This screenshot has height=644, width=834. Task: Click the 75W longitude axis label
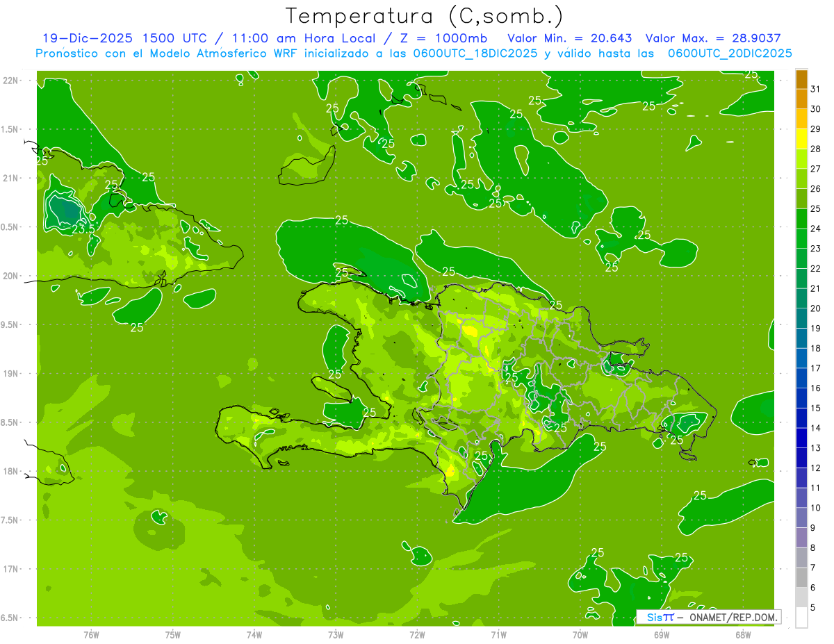[173, 635]
